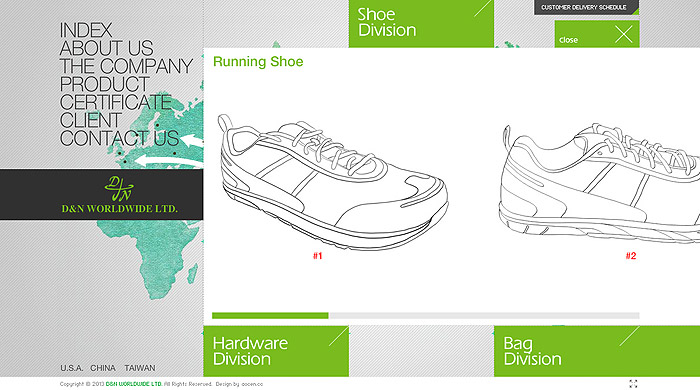
Task: Click the green gallery scrollbar handle
Action: tap(270, 315)
